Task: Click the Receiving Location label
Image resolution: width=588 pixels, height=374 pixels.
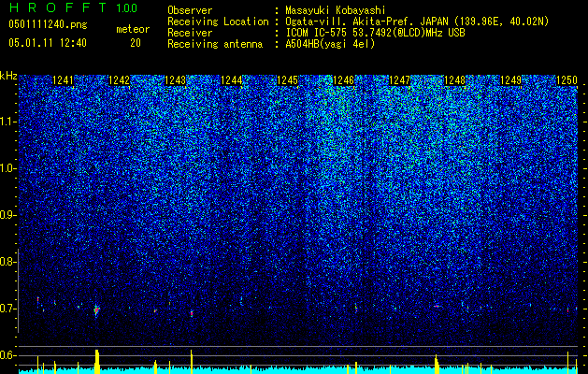Action: 218,22
